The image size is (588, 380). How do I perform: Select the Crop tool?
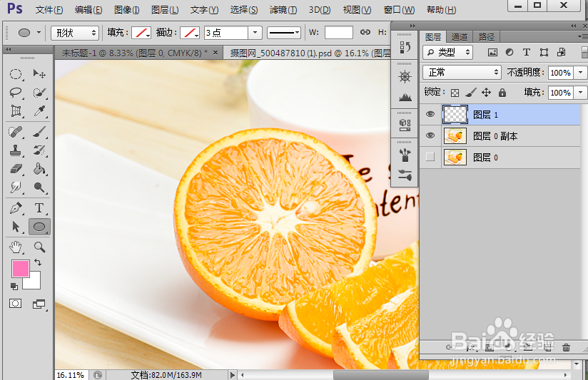(x=16, y=111)
